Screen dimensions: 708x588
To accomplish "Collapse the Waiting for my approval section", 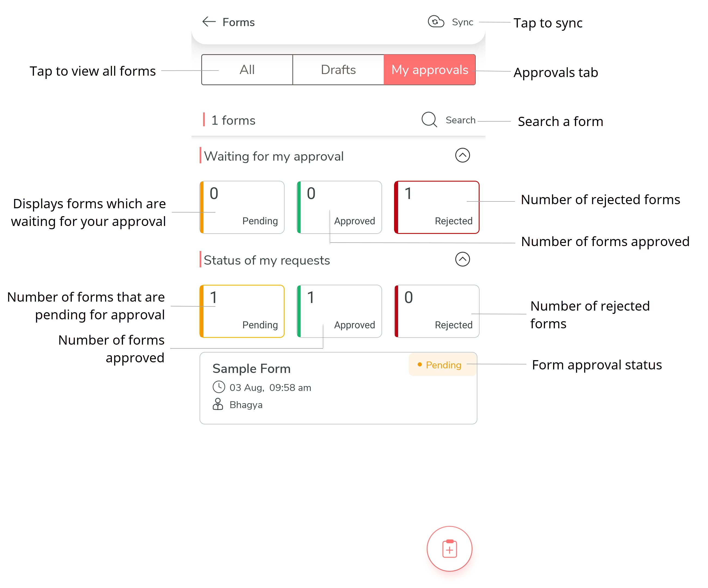I will coord(462,155).
